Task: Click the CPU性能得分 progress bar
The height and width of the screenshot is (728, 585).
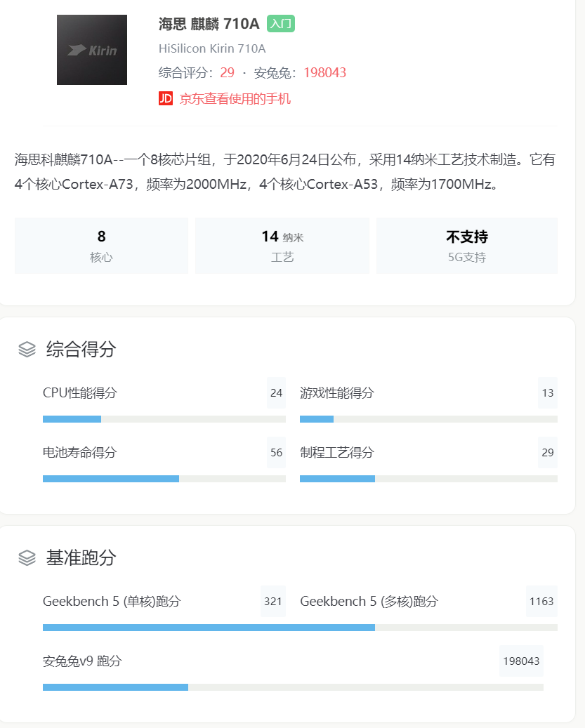Action: [164, 419]
